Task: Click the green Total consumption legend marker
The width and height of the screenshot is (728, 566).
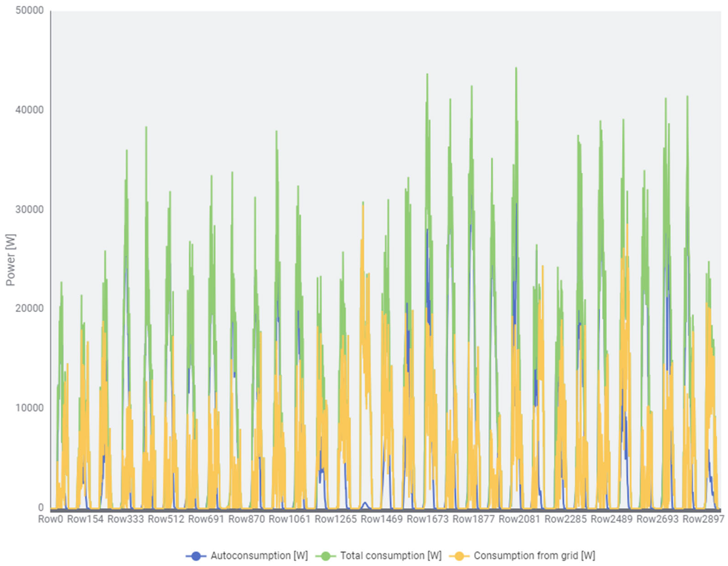Action: click(x=325, y=556)
